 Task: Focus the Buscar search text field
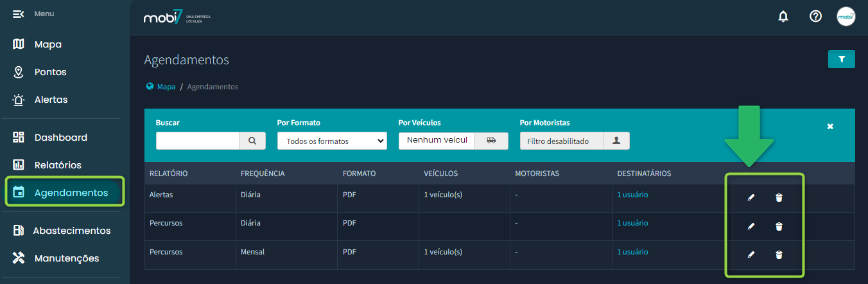tap(198, 141)
